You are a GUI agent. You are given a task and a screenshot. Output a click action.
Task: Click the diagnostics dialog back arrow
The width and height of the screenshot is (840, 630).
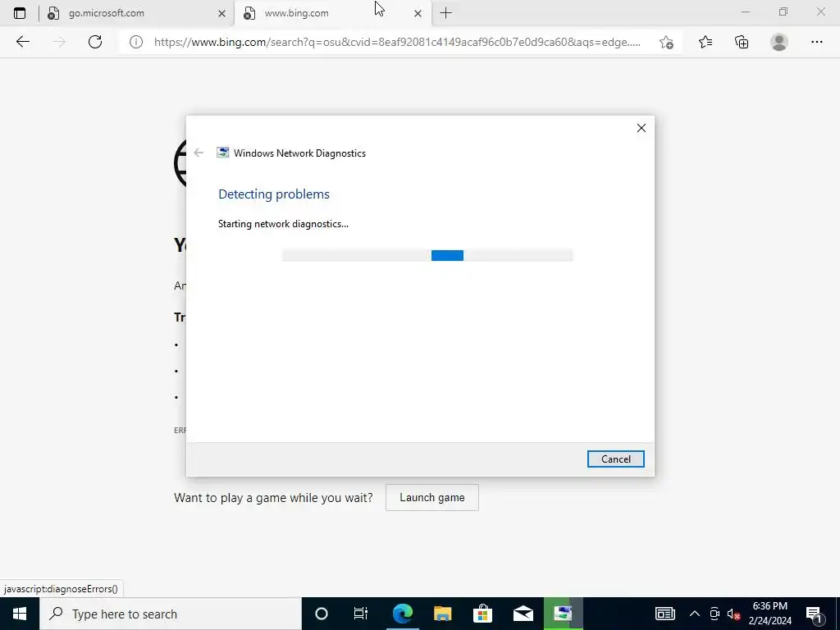coord(199,153)
